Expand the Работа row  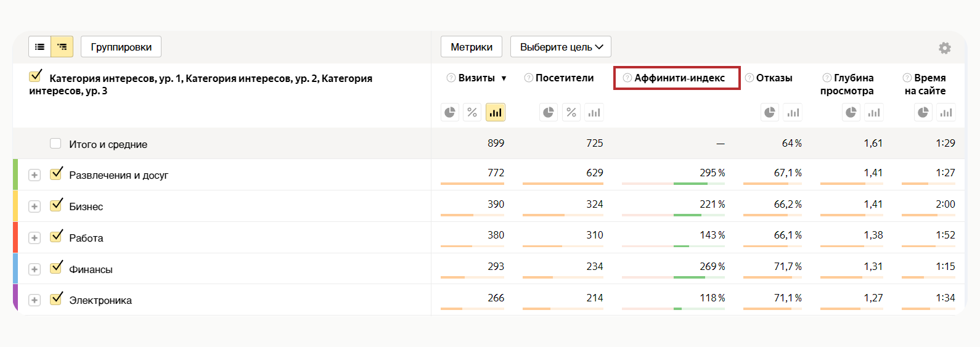[35, 238]
